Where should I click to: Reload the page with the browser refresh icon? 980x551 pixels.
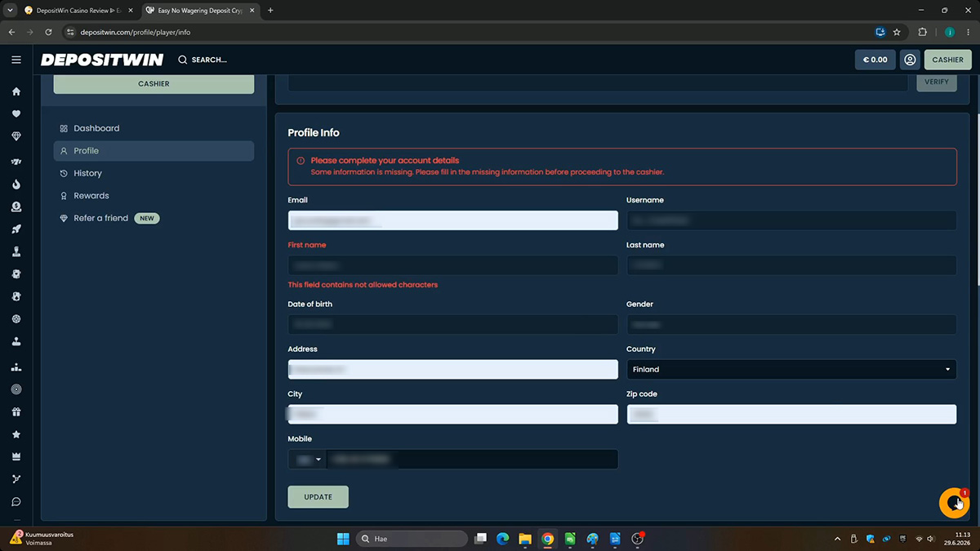49,33
